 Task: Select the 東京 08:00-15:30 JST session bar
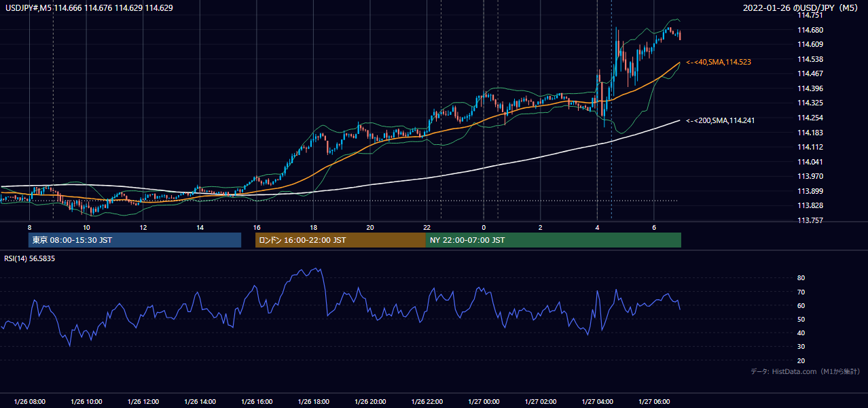pos(134,240)
